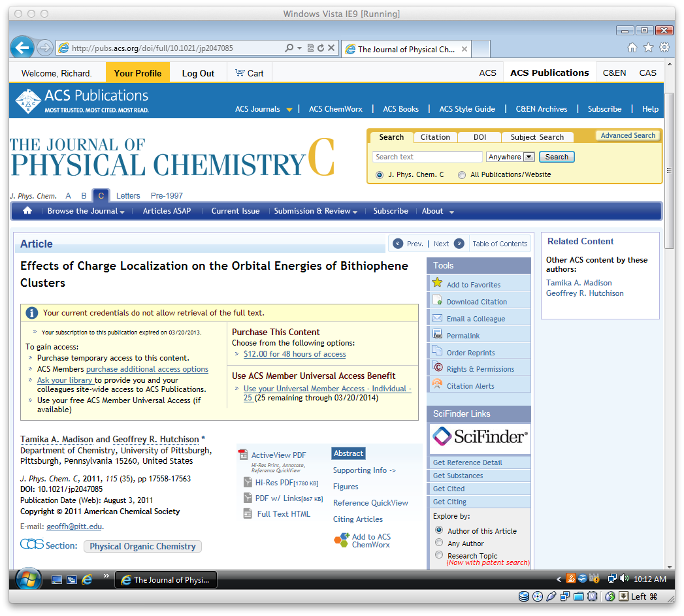
Task: Open the Current Issue menu item
Action: click(x=236, y=211)
